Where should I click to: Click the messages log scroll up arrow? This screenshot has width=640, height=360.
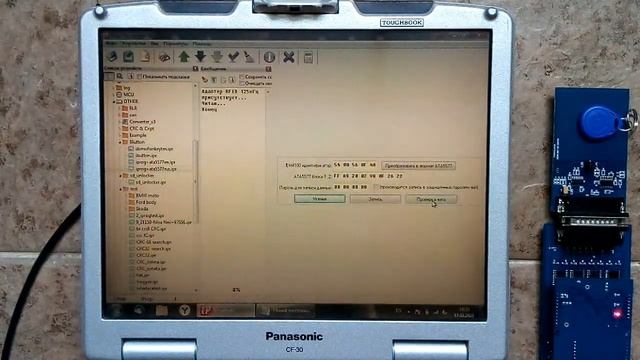click(269, 92)
